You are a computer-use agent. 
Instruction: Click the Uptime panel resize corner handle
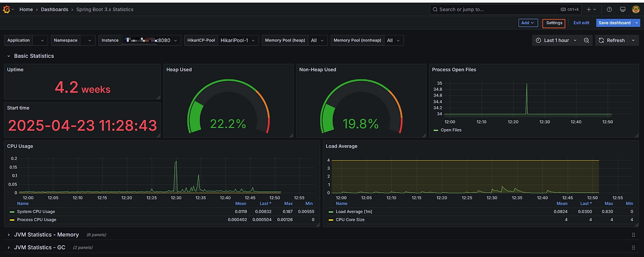(x=158, y=97)
